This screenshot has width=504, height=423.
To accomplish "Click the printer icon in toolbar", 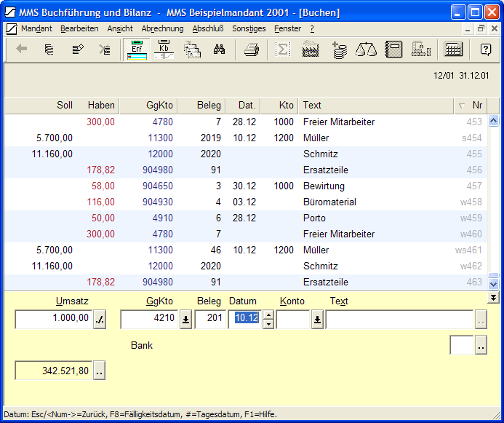I will click(252, 50).
